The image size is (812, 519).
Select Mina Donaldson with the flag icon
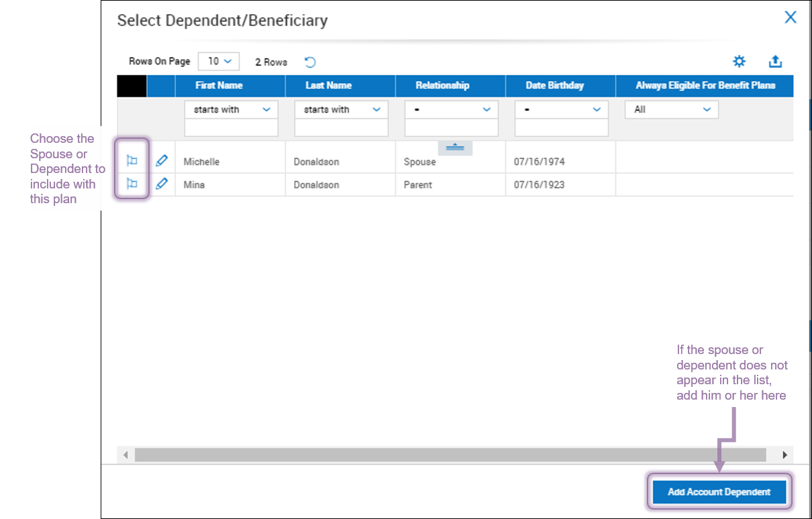132,184
